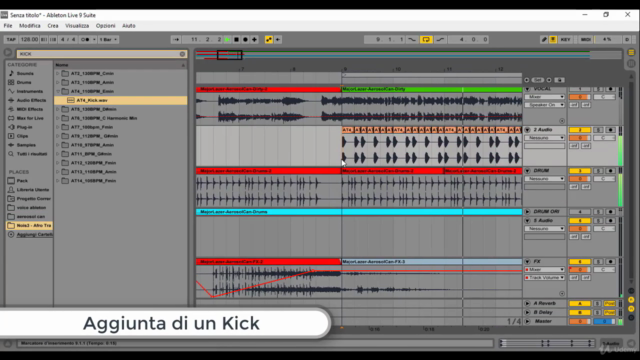Open the Track Volume dropdown on FX
Viewport: 640px width, 360px height.
544,278
